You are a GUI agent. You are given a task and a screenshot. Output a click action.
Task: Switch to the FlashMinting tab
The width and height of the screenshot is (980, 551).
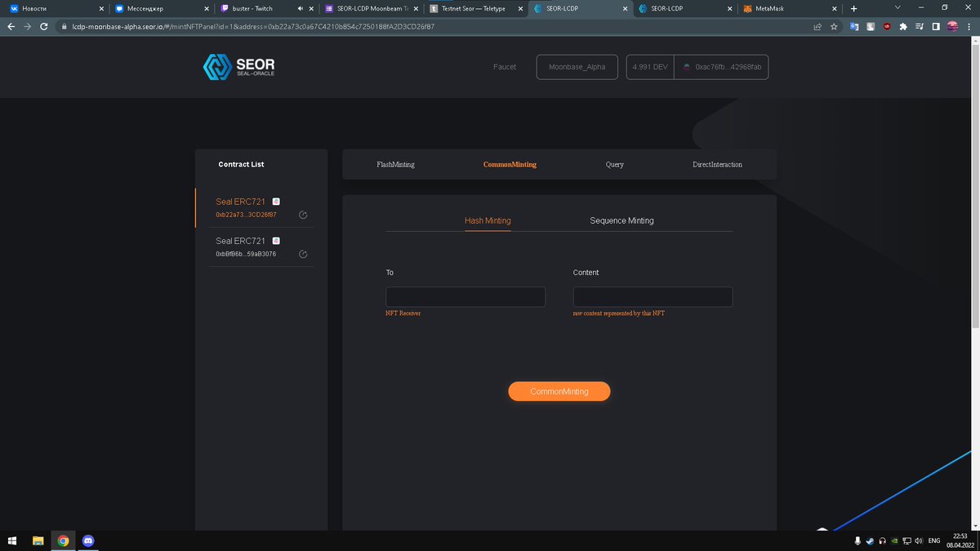[x=395, y=165]
